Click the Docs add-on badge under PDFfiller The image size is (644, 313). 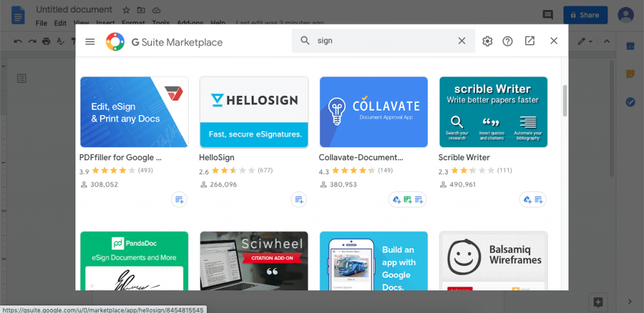(x=179, y=200)
